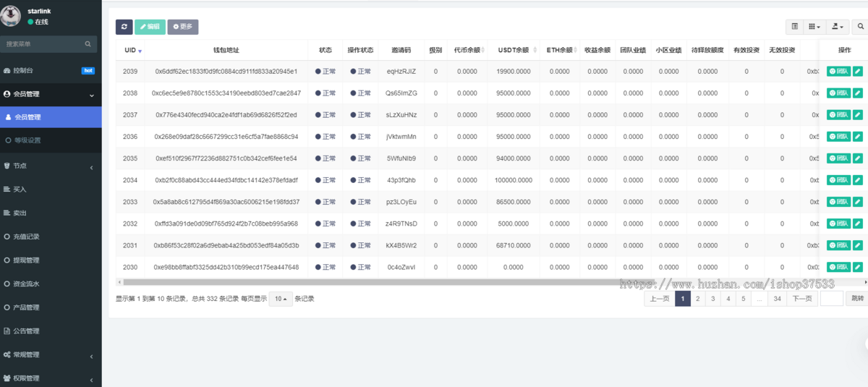The height and width of the screenshot is (387, 868).
Task: Click the page number jump input field
Action: point(831,299)
